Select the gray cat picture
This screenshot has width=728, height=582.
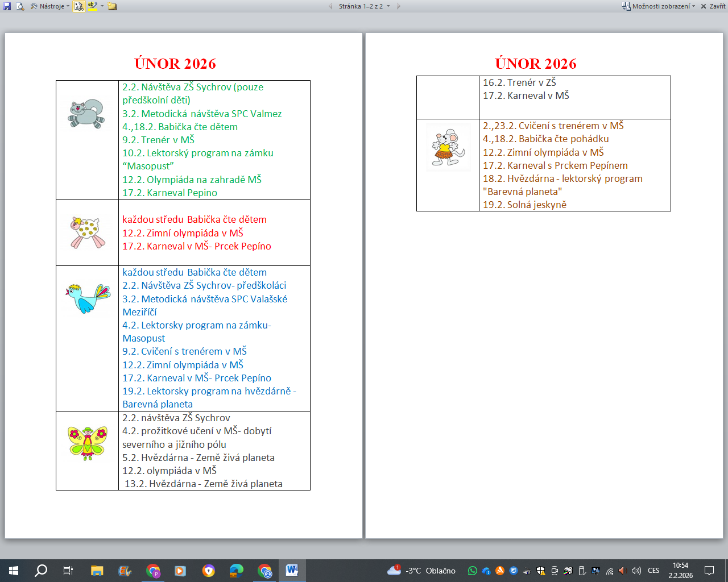pos(86,113)
